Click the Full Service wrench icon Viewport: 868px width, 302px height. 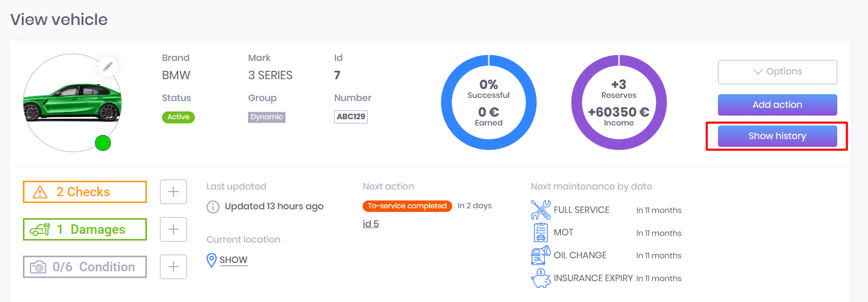pyautogui.click(x=540, y=210)
